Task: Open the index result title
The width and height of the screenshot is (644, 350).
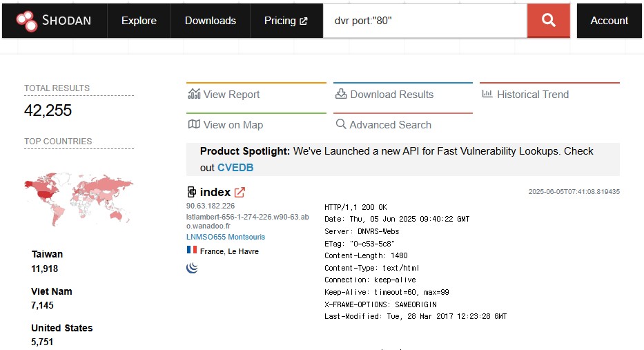Action: [215, 192]
